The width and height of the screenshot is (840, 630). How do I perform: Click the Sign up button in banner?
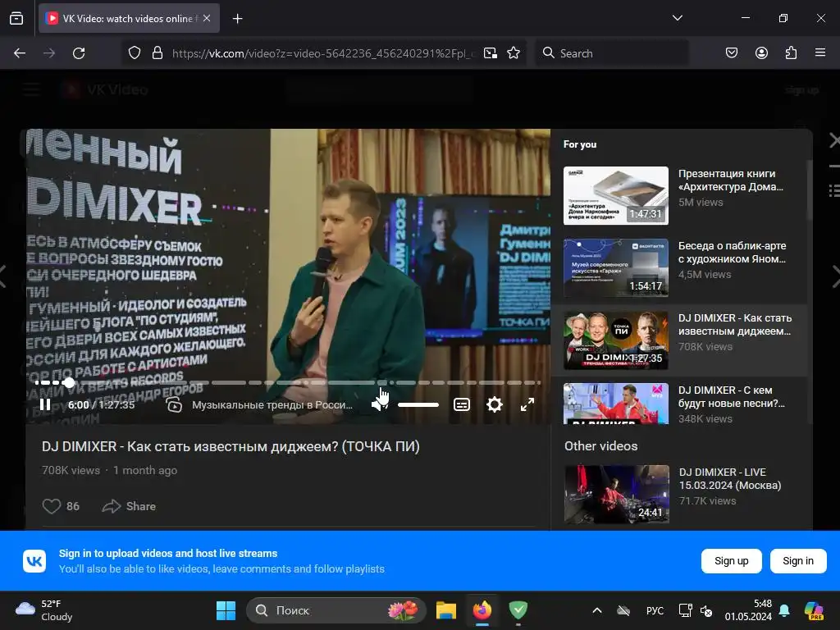[x=731, y=561]
